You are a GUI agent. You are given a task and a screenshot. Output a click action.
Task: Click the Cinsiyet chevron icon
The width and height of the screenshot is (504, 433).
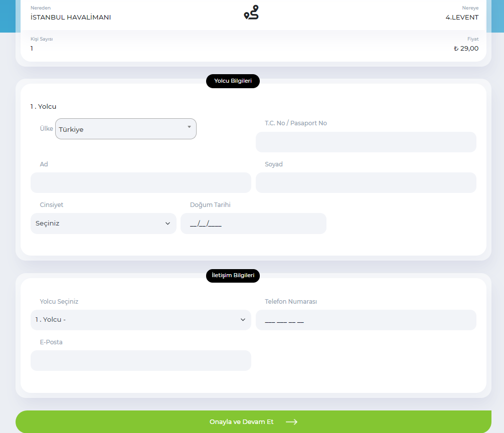(168, 223)
